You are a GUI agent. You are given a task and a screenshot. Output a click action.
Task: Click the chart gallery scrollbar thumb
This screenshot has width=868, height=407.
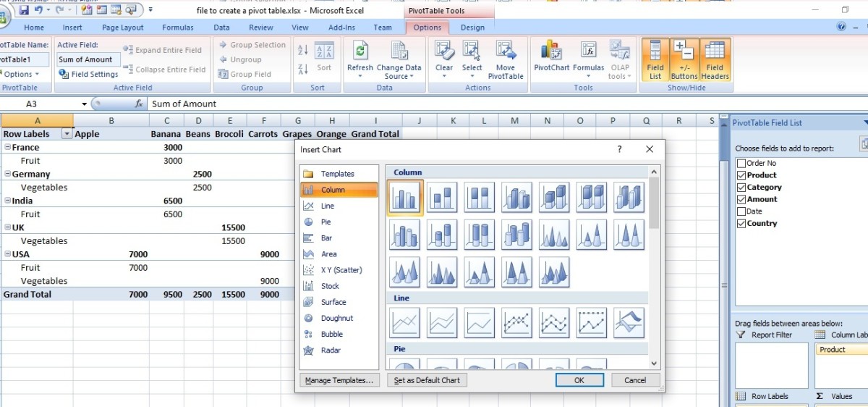655,204
